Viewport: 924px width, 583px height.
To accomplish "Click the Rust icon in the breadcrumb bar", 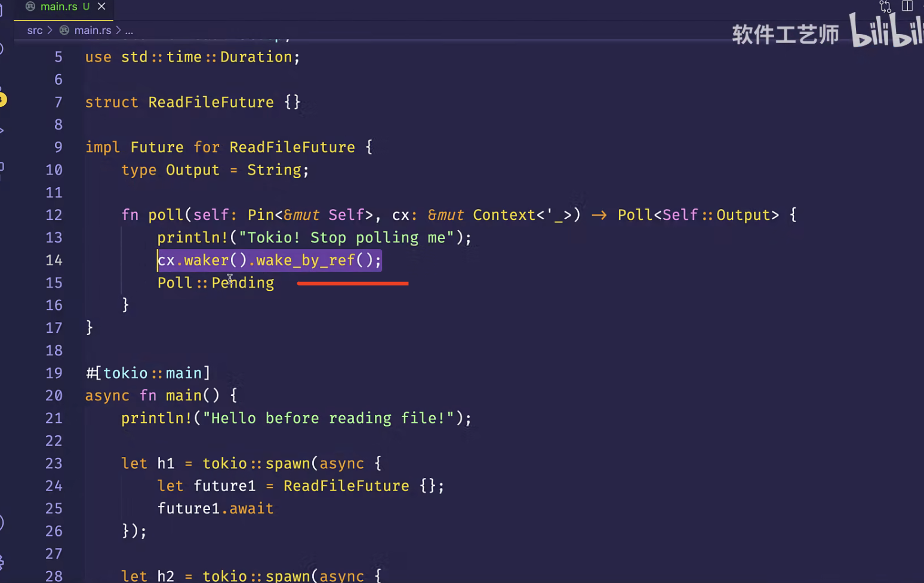I will [64, 30].
